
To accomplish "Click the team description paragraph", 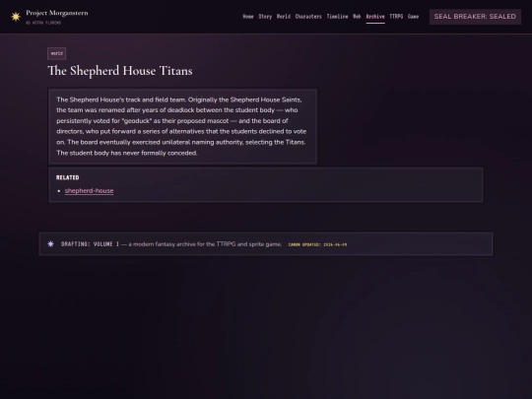I will 182,126.
